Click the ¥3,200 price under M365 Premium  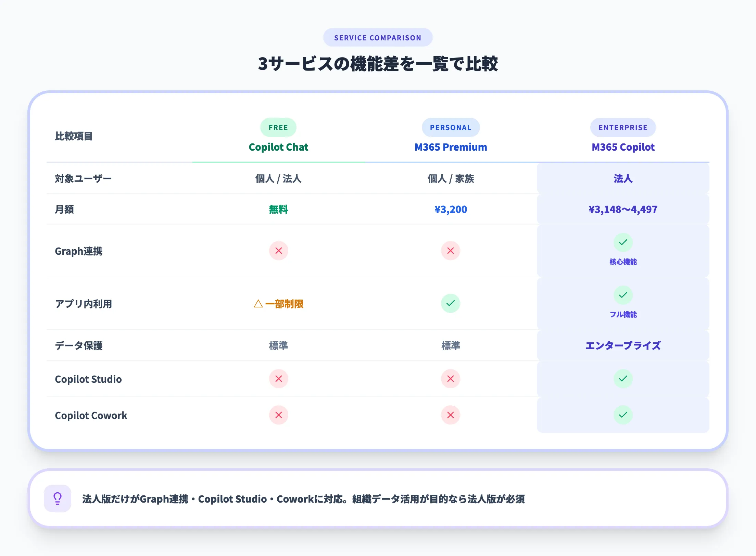[450, 209]
